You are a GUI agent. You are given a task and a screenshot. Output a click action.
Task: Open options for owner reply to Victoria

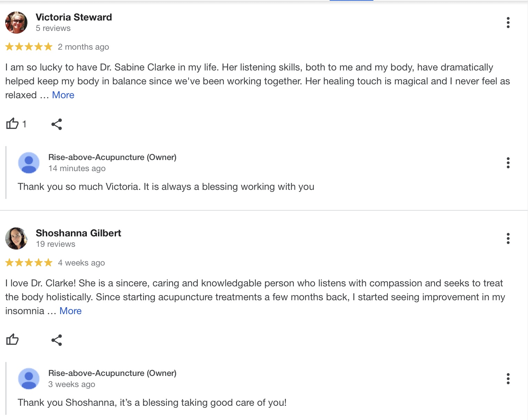click(508, 163)
